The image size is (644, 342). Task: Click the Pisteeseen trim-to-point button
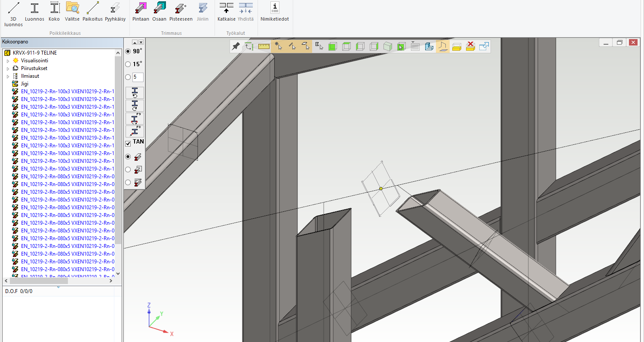(x=181, y=8)
